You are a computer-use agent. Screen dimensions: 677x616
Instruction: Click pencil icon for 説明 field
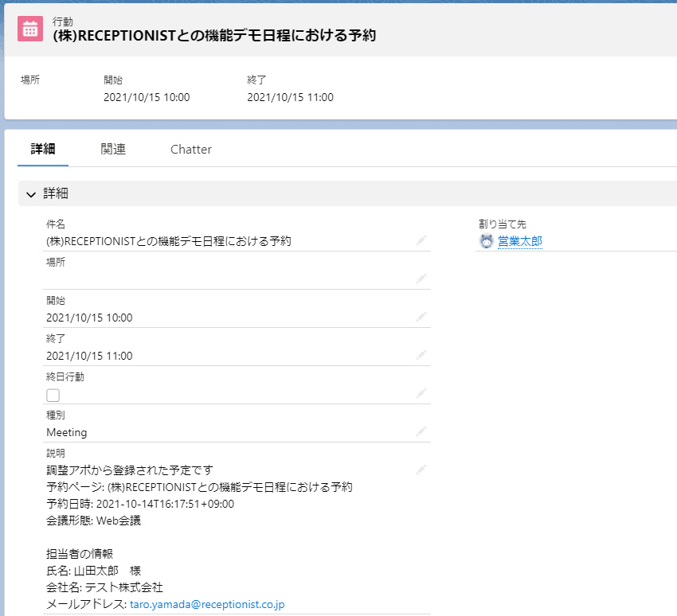click(x=421, y=470)
